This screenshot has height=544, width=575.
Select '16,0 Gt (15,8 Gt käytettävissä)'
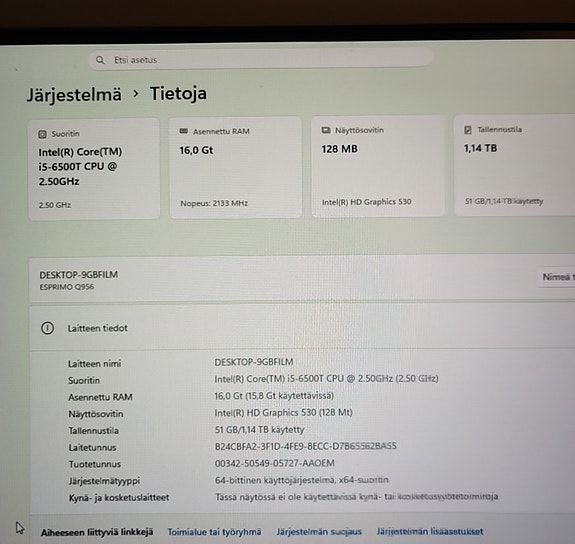pyautogui.click(x=274, y=396)
